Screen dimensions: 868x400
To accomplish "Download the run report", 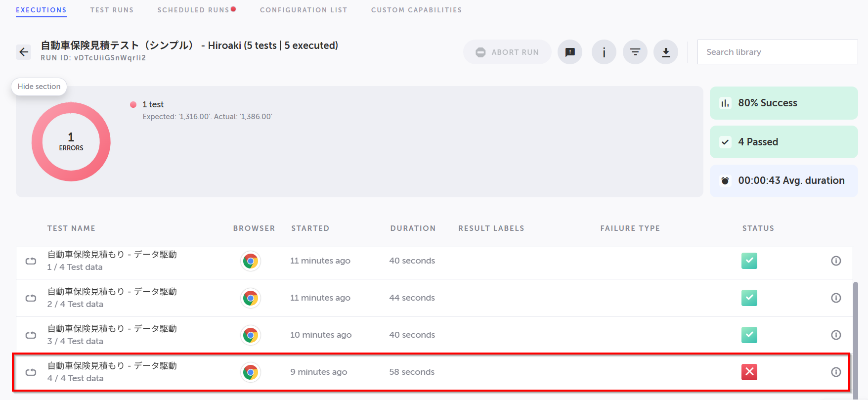I will pyautogui.click(x=666, y=52).
